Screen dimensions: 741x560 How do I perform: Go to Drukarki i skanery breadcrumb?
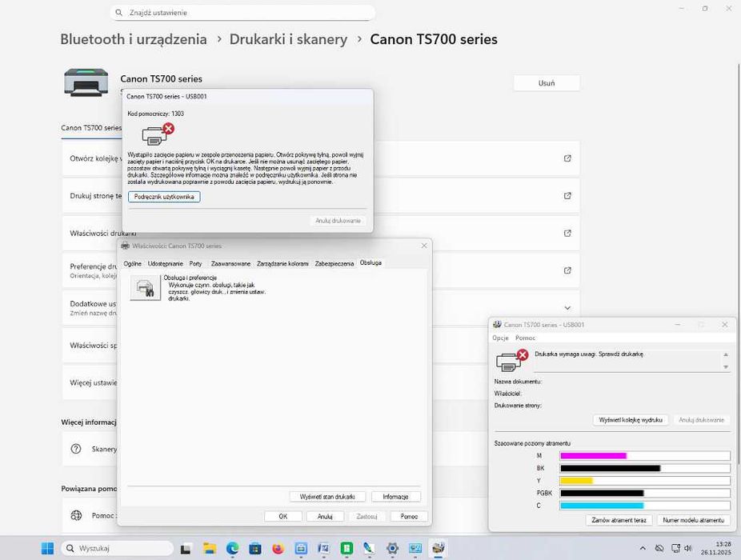[x=288, y=39]
